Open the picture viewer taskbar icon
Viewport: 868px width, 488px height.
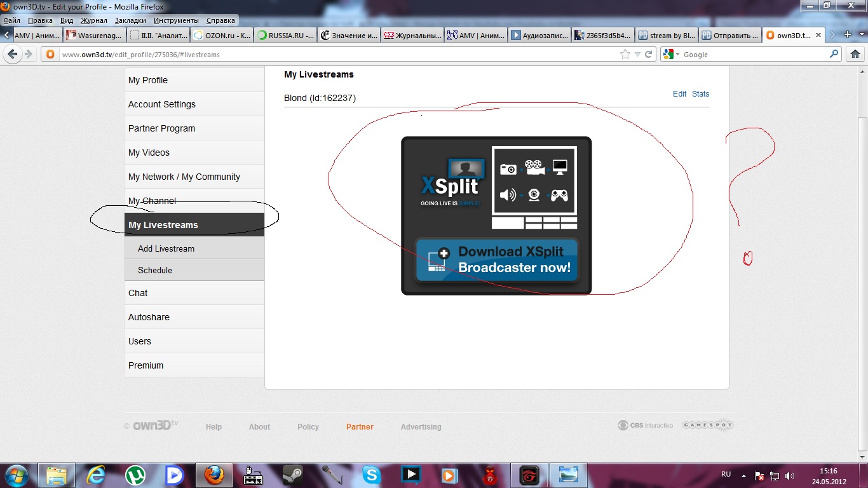point(569,475)
